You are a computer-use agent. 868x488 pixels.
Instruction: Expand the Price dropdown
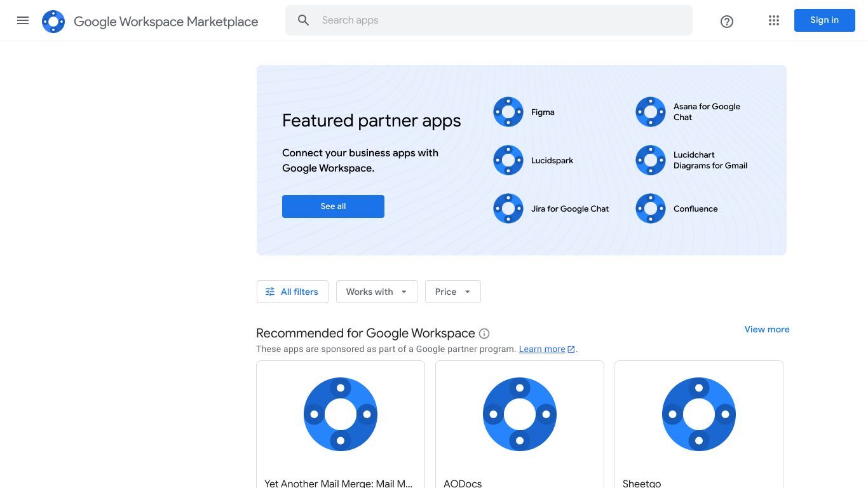pyautogui.click(x=453, y=292)
